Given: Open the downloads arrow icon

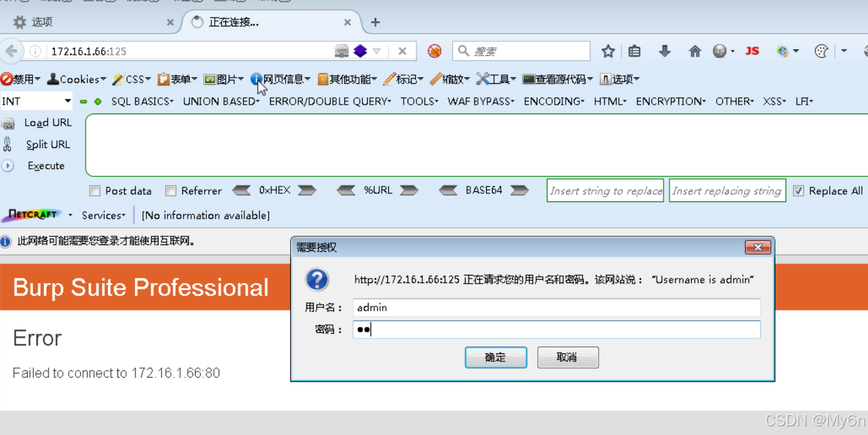Looking at the screenshot, I should (x=665, y=51).
